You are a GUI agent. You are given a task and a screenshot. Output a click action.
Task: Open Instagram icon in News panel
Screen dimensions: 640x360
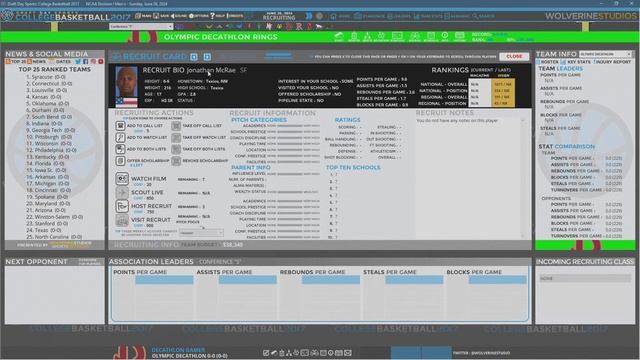[93, 62]
